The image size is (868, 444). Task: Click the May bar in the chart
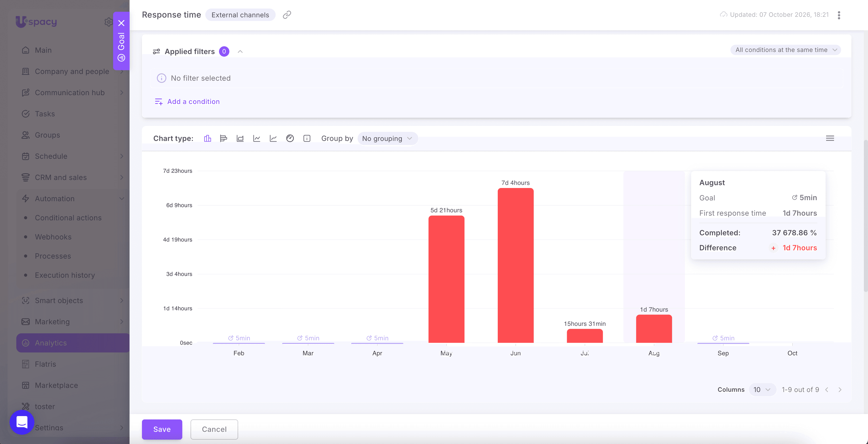pyautogui.click(x=447, y=279)
